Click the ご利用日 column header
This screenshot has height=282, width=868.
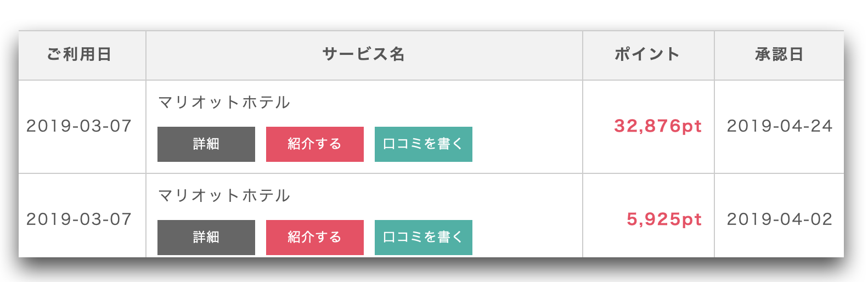pyautogui.click(x=80, y=54)
